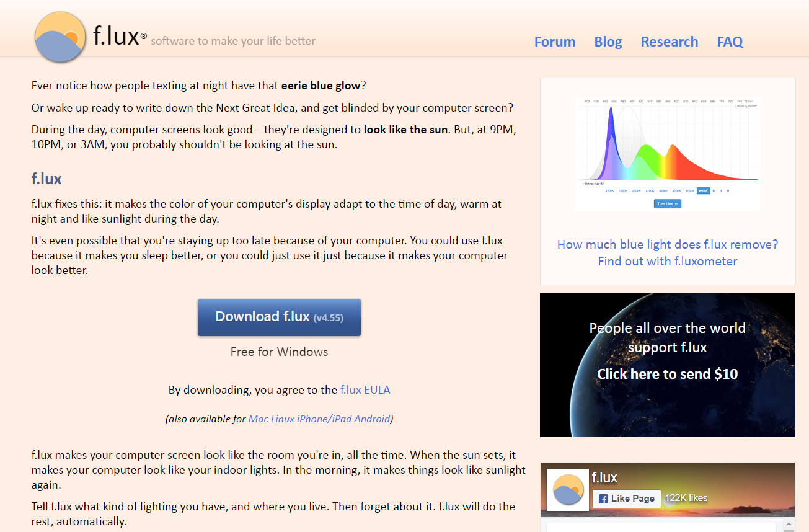Choose the Mac download link
The height and width of the screenshot is (532, 809).
pos(259,419)
